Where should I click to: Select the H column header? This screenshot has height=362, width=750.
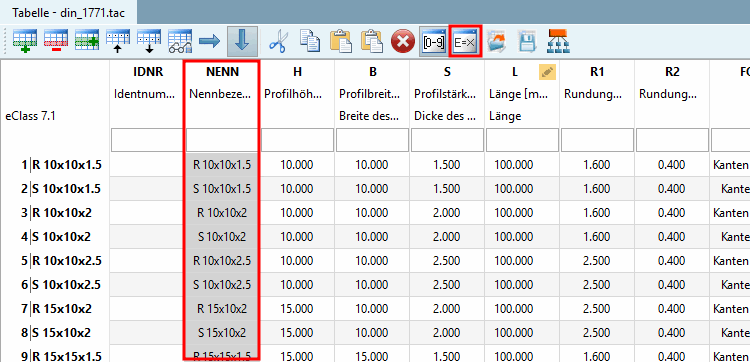pyautogui.click(x=297, y=72)
